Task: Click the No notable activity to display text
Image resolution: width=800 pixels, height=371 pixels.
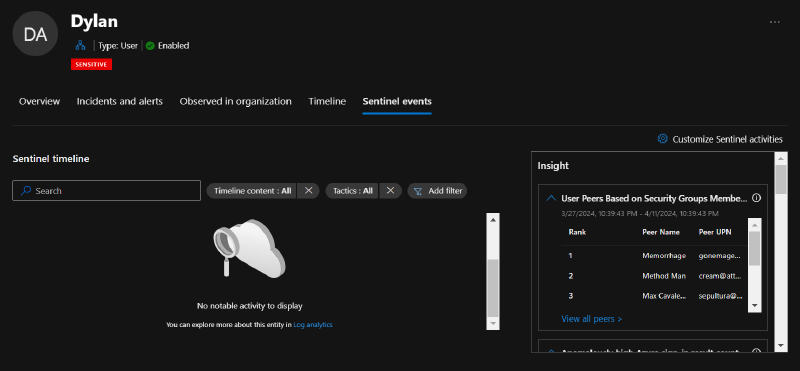Action: pyautogui.click(x=249, y=306)
